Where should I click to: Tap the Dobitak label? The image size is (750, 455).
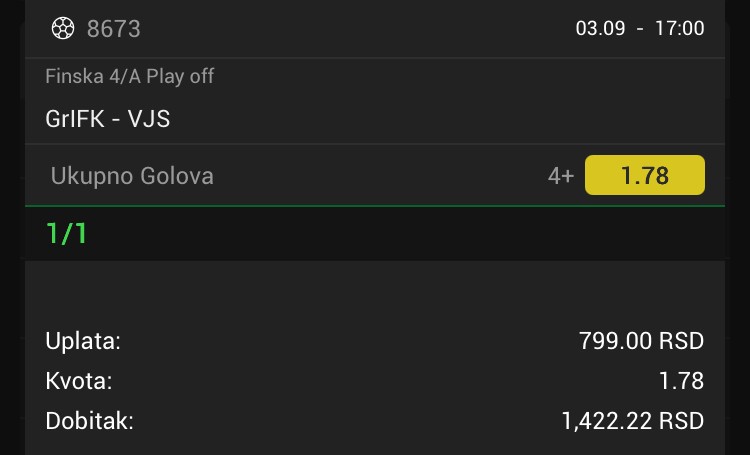89,421
